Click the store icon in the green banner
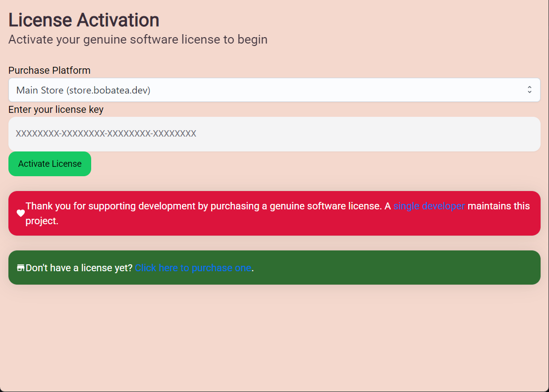The width and height of the screenshot is (549, 392). 20,268
